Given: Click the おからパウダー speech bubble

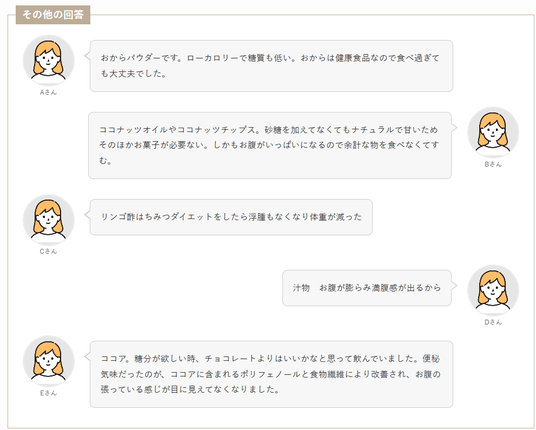Looking at the screenshot, I should (x=271, y=66).
